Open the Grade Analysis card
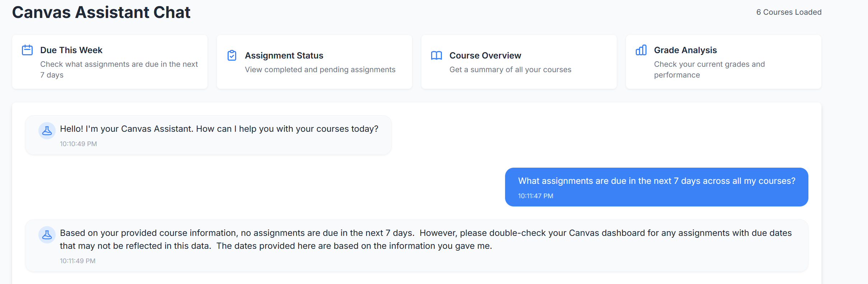This screenshot has width=868, height=284. (724, 62)
